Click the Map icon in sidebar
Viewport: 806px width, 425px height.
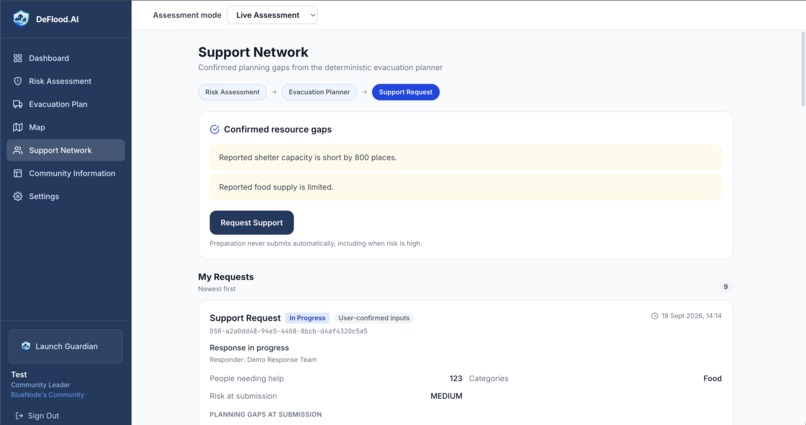18,127
